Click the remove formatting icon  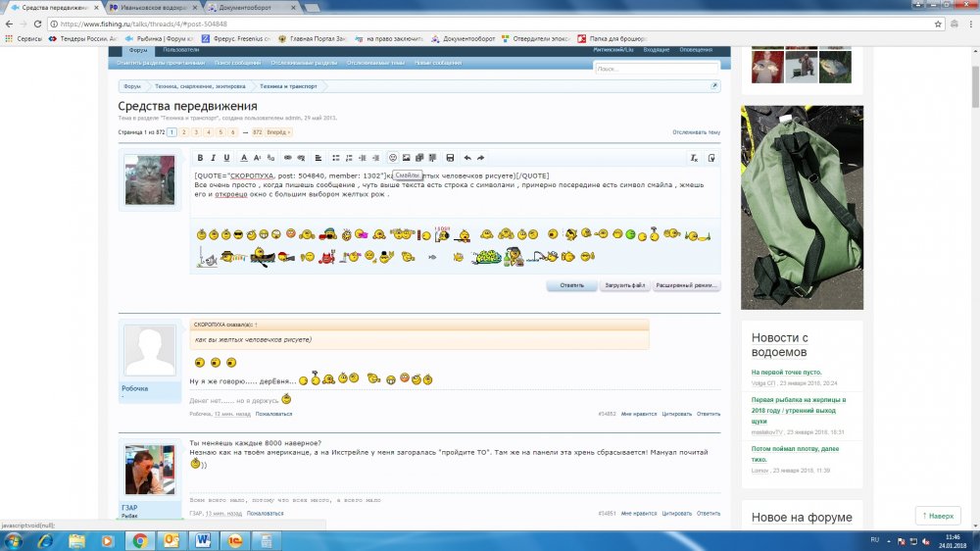(x=694, y=158)
